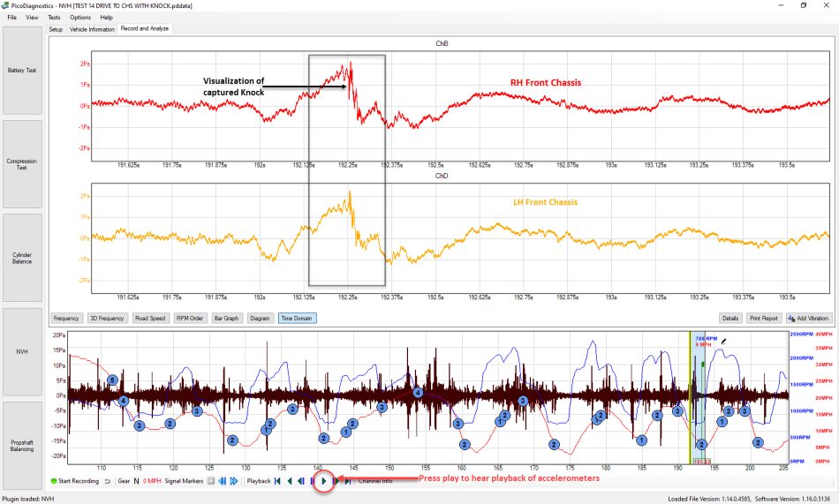
Task: Switch to the Setup tab
Action: 56,29
